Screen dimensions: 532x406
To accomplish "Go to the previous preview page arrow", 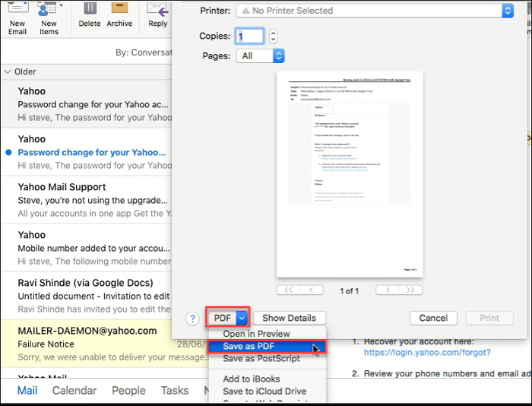I will point(312,290).
